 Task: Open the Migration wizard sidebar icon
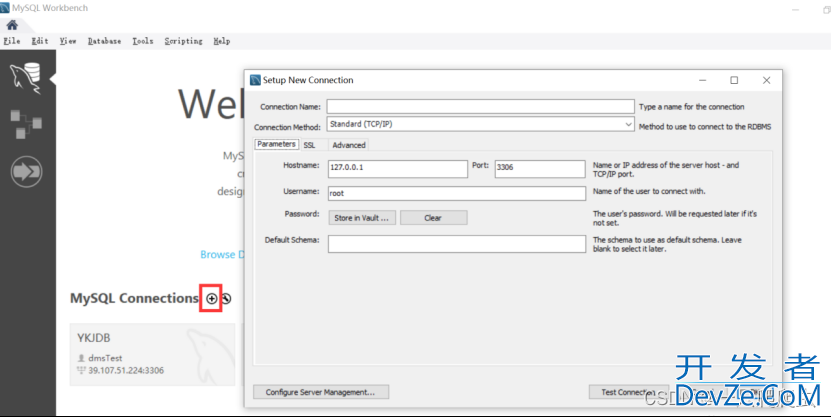tap(26, 172)
